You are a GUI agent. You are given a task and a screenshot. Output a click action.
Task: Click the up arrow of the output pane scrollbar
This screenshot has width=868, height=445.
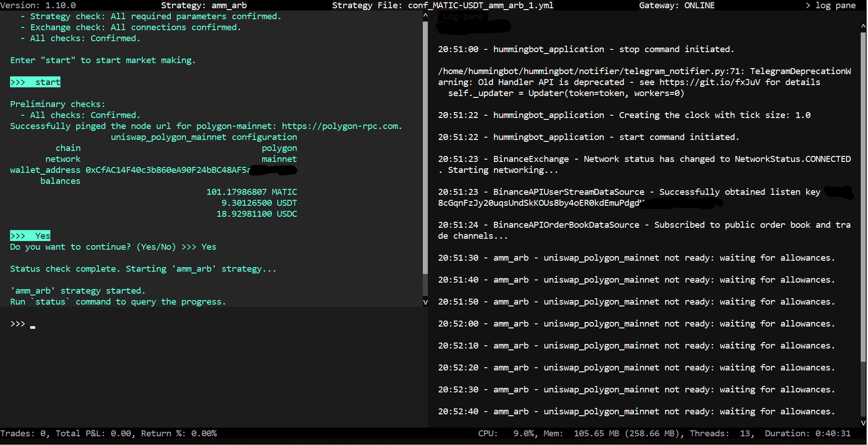point(425,15)
